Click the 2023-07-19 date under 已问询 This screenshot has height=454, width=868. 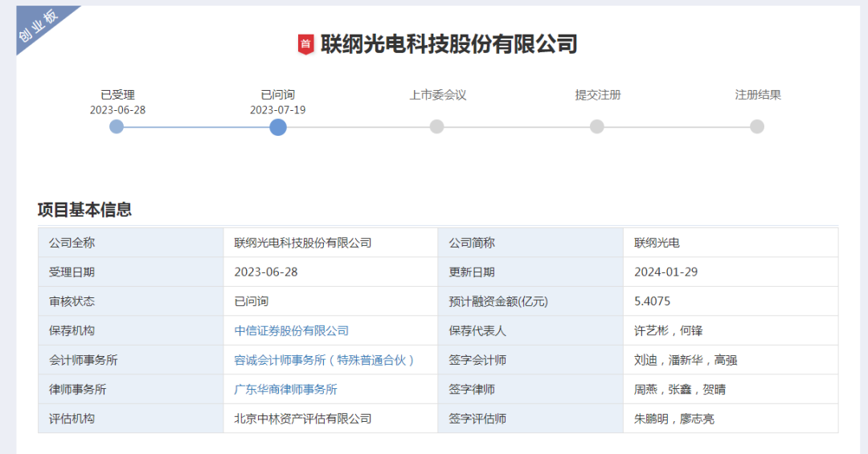[x=278, y=109]
